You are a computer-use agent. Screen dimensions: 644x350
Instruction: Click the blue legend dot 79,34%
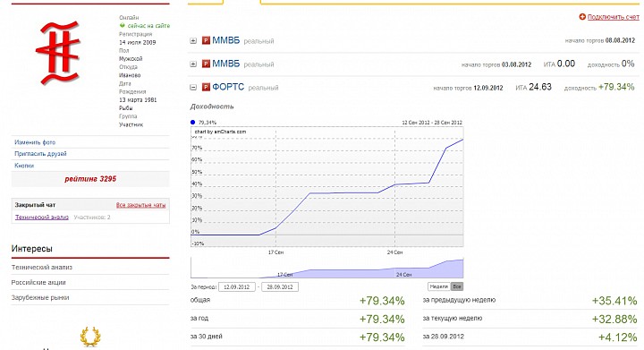tap(192, 122)
